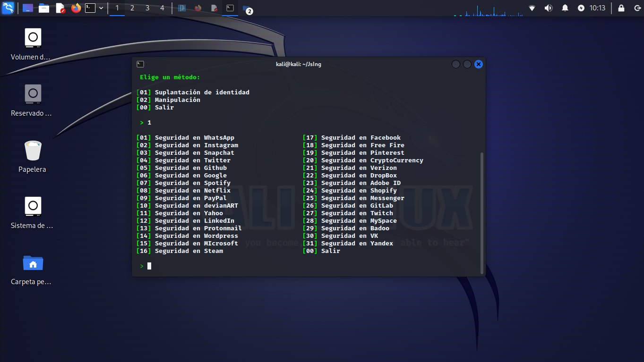Click 'Seguridad en GitLab' entry

[x=357, y=206]
